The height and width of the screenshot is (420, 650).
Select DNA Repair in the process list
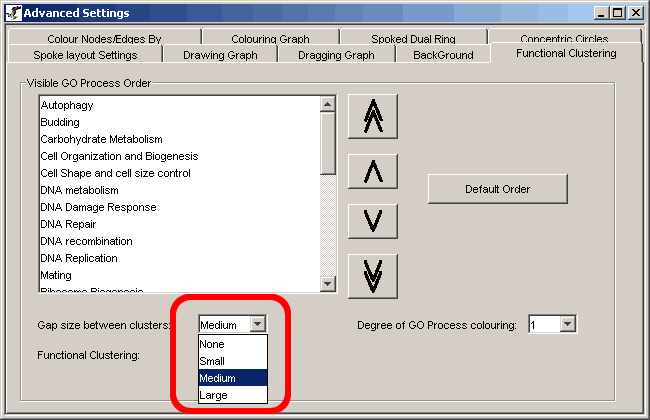point(68,224)
